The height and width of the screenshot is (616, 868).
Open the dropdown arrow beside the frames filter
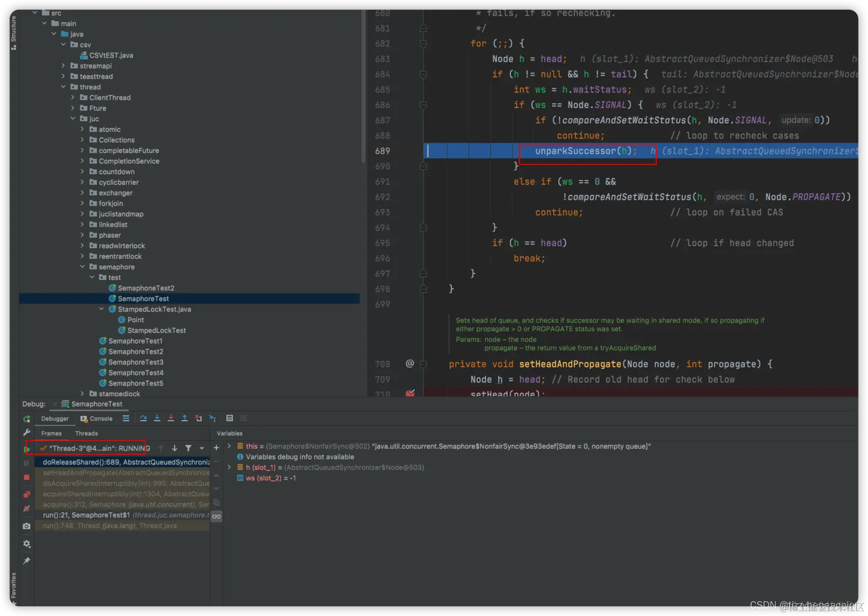coord(202,448)
